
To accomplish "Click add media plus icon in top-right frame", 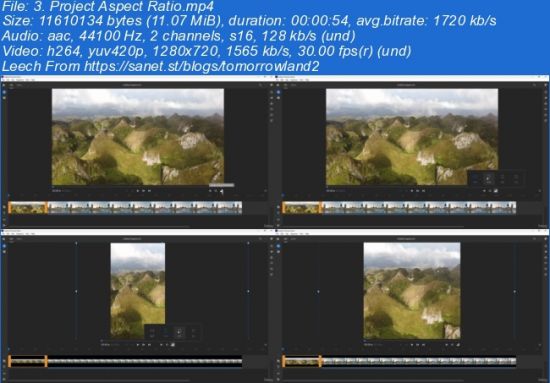I will tap(279, 92).
